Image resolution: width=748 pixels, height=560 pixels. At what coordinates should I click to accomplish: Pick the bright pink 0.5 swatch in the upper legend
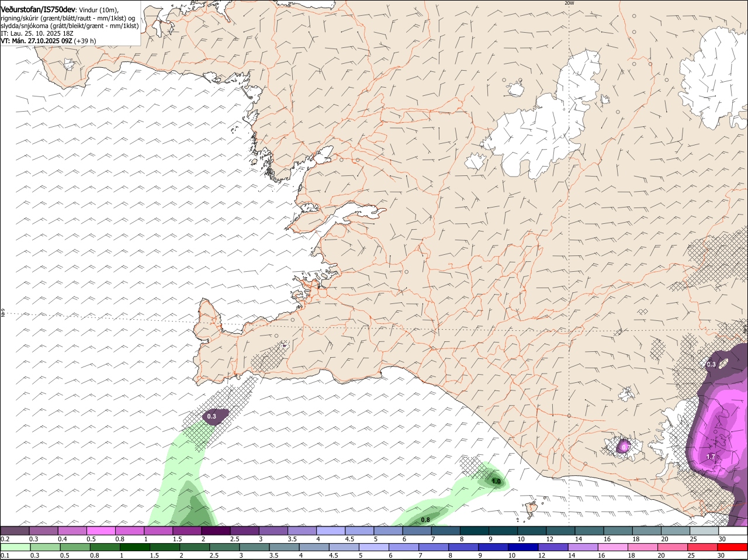click(101, 531)
